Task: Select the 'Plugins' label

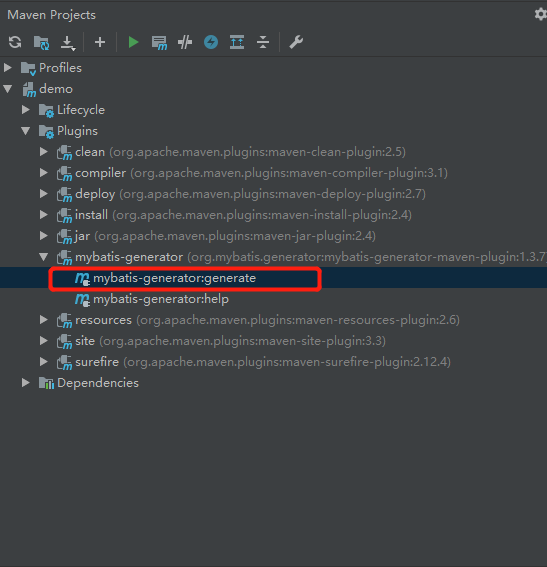Action: (77, 131)
